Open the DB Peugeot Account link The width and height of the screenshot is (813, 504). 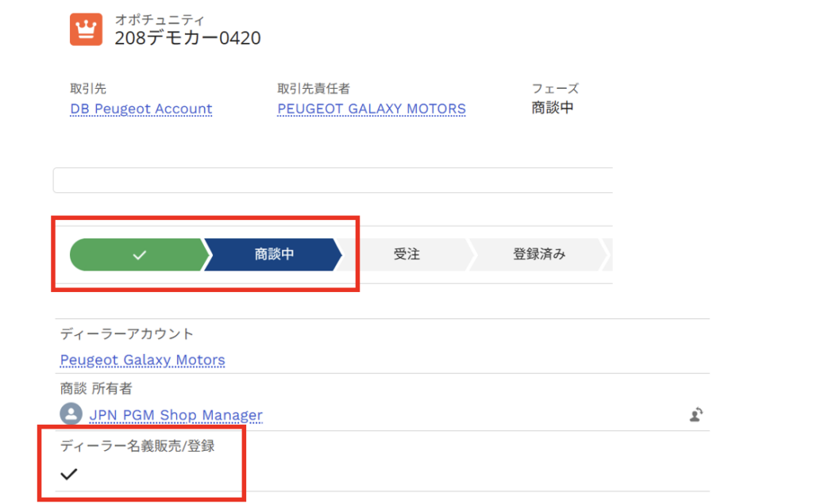pyautogui.click(x=141, y=109)
